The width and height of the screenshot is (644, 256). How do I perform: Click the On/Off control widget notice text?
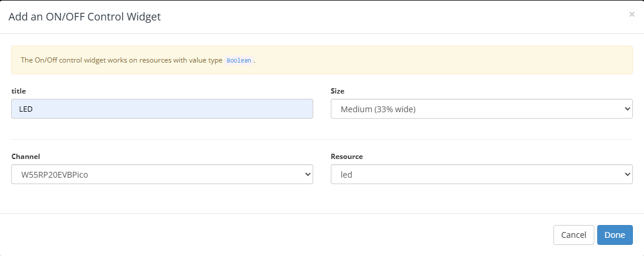[122, 60]
